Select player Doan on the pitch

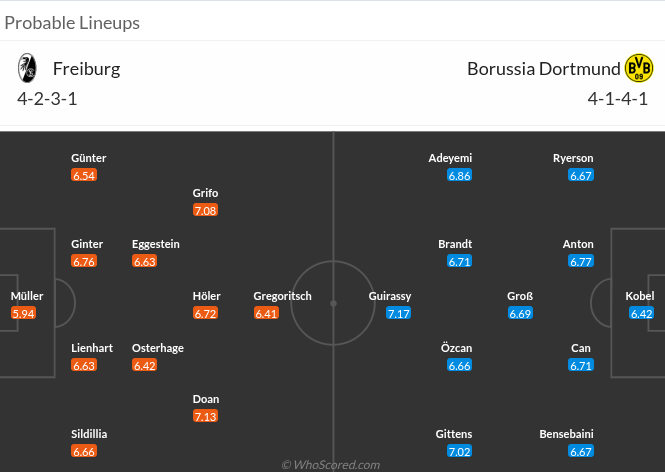(206, 399)
